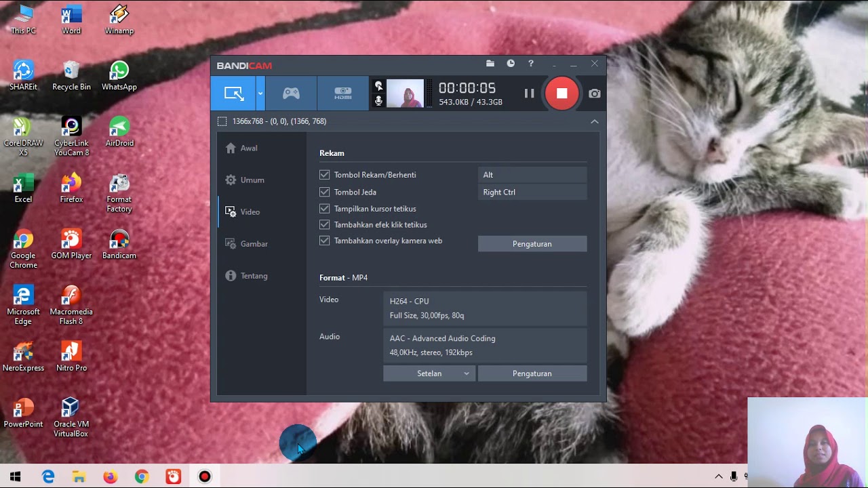Open screen recording mode dropdown arrow

tap(260, 94)
